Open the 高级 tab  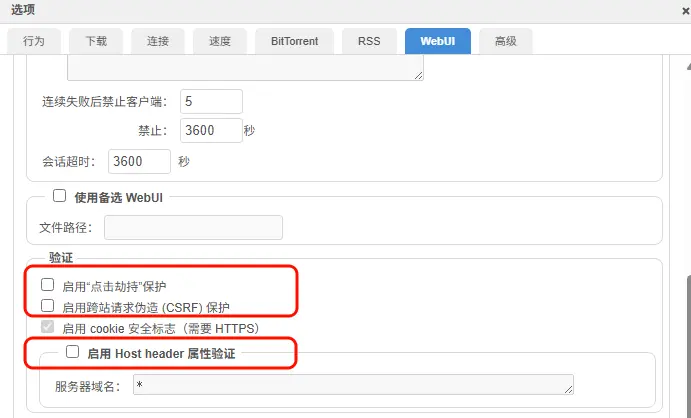click(505, 41)
